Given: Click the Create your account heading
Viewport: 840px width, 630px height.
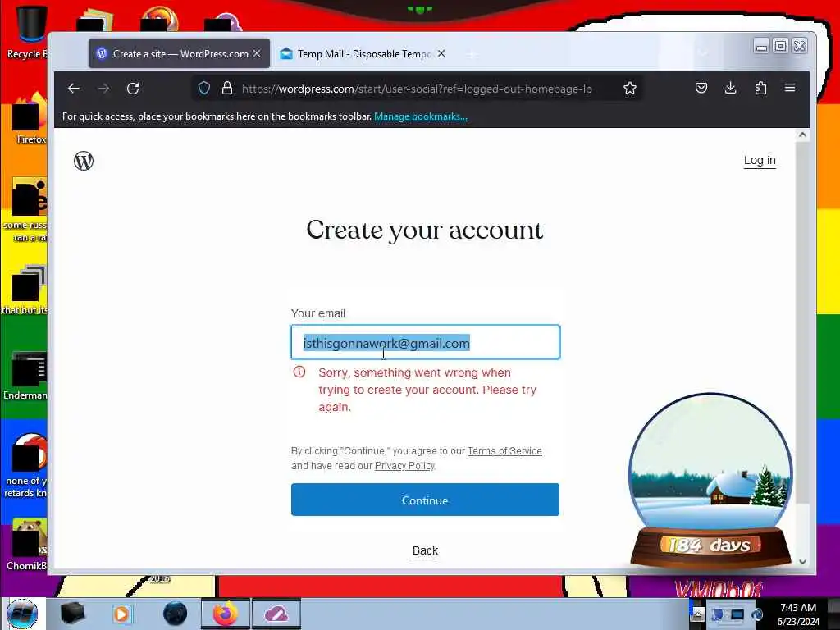Looking at the screenshot, I should tap(425, 231).
